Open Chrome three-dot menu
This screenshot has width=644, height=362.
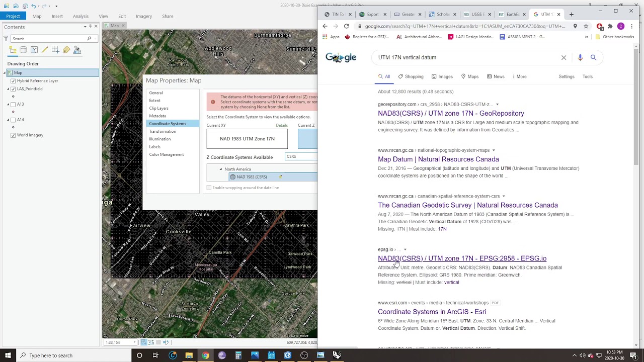pyautogui.click(x=631, y=26)
